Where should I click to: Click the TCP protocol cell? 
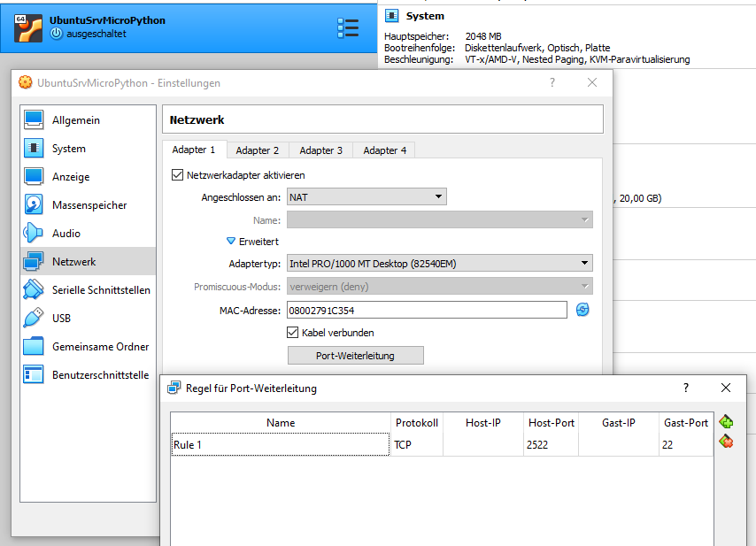coord(417,444)
